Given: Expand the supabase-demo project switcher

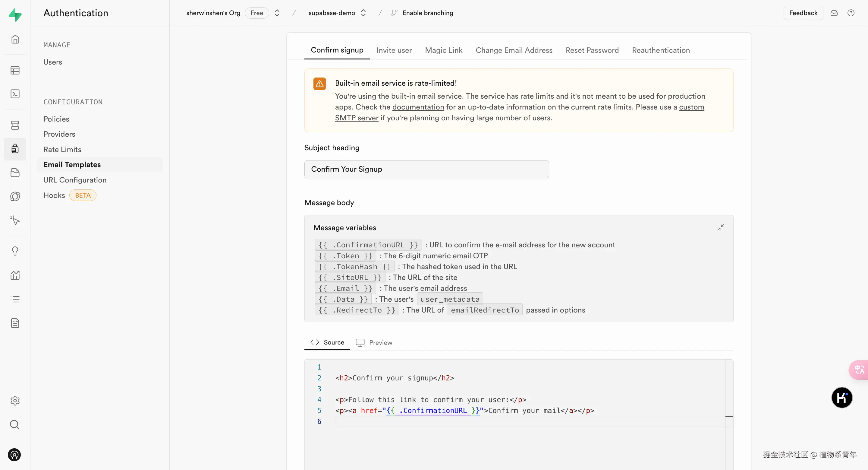Looking at the screenshot, I should [x=363, y=13].
